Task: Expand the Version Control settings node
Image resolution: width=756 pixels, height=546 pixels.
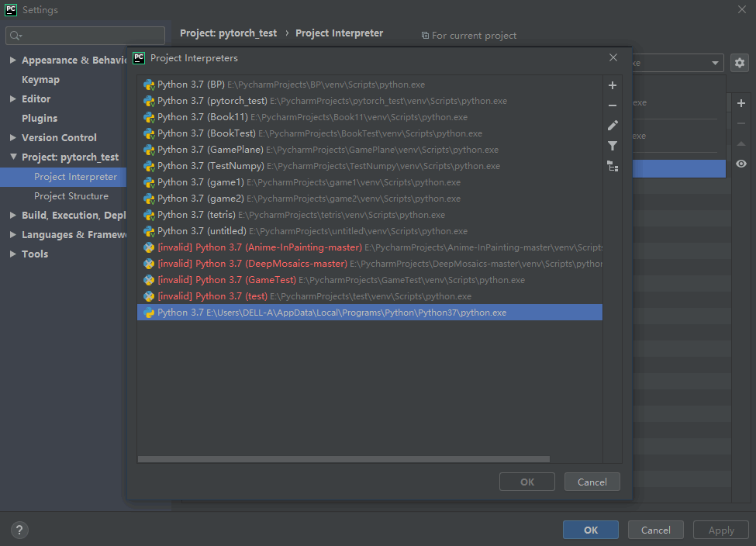Action: [x=13, y=137]
